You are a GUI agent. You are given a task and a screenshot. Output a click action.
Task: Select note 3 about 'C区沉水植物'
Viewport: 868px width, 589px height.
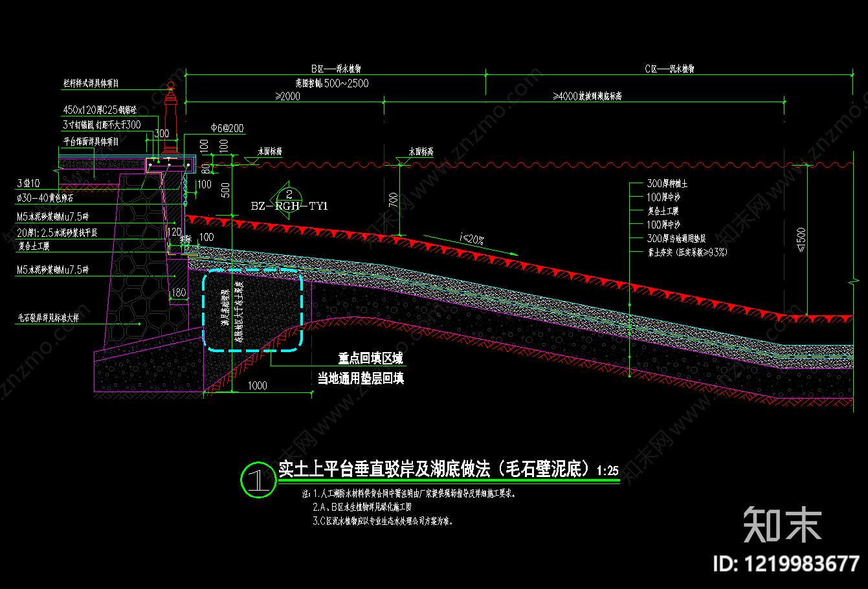tap(383, 520)
